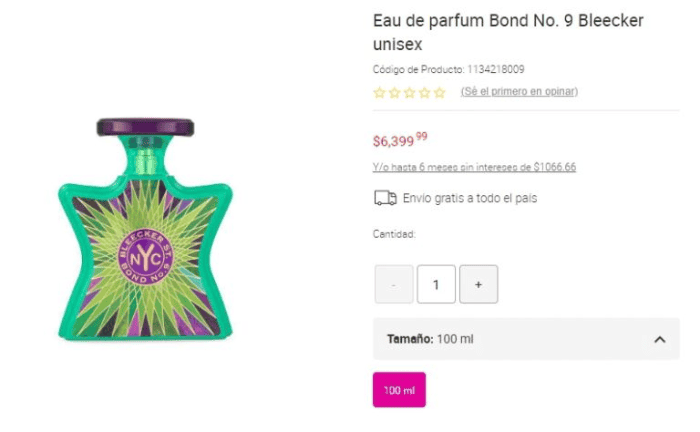This screenshot has width=700, height=432.
Task: Open "Sé el primero en opinar" link
Action: 519,92
